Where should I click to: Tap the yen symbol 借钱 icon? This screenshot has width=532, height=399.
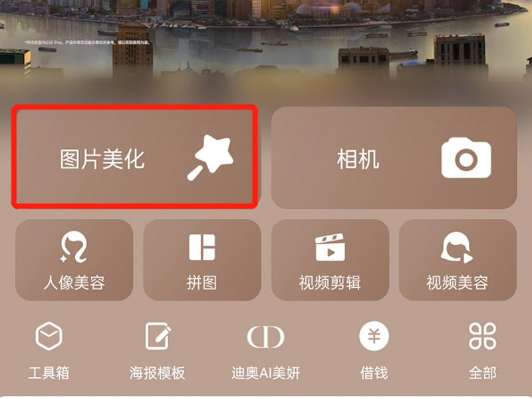click(374, 336)
